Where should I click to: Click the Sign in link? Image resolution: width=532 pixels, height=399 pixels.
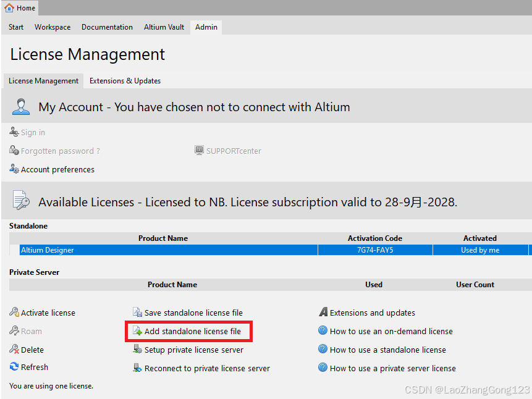tap(33, 132)
